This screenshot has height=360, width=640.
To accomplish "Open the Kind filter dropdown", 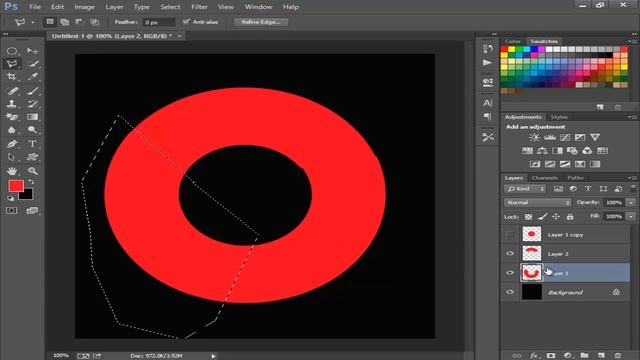I will (525, 189).
